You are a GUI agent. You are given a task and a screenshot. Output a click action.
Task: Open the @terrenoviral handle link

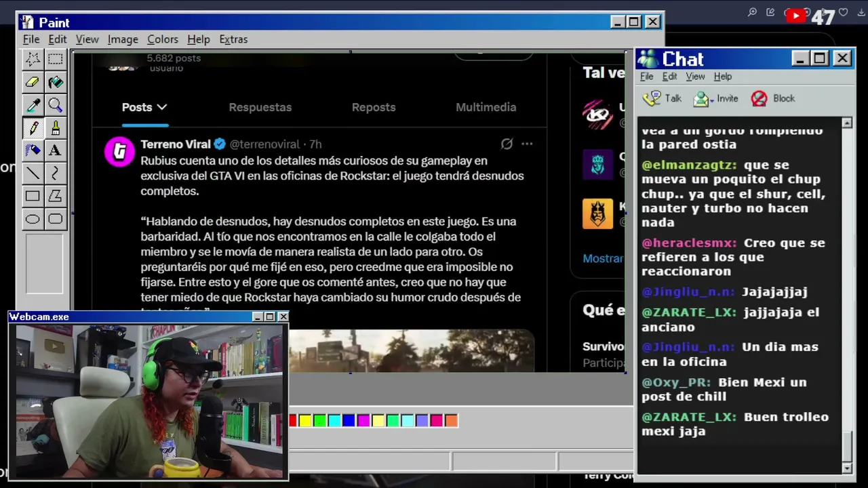tap(264, 144)
